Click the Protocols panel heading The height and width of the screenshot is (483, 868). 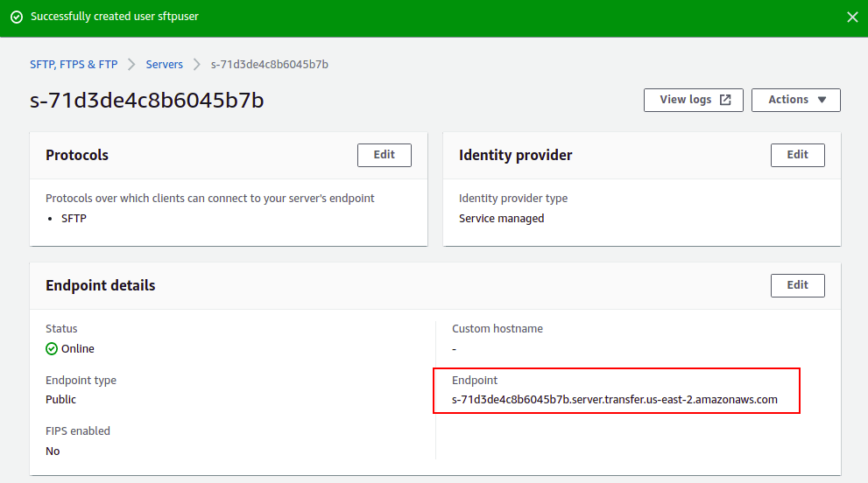pyautogui.click(x=77, y=156)
